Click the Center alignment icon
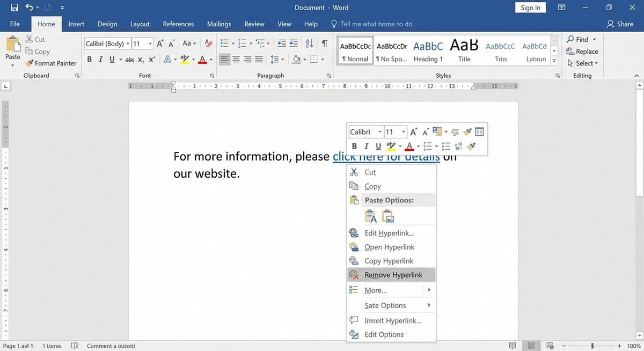644x351 pixels. (x=235, y=60)
